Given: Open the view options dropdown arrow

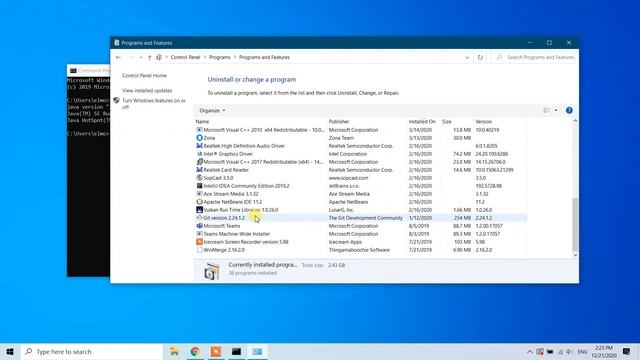Looking at the screenshot, I should tap(556, 110).
